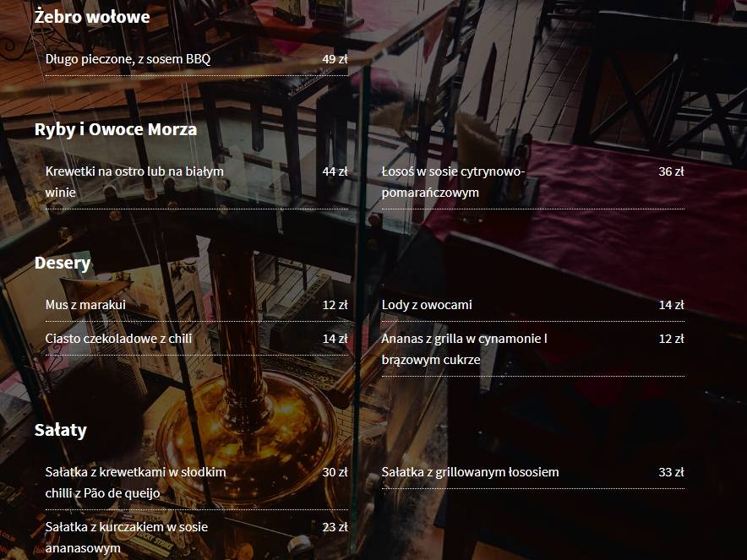747x560 pixels.
Task: Select Sałatka z krewetkami w słodkim chilli
Action: (x=136, y=482)
